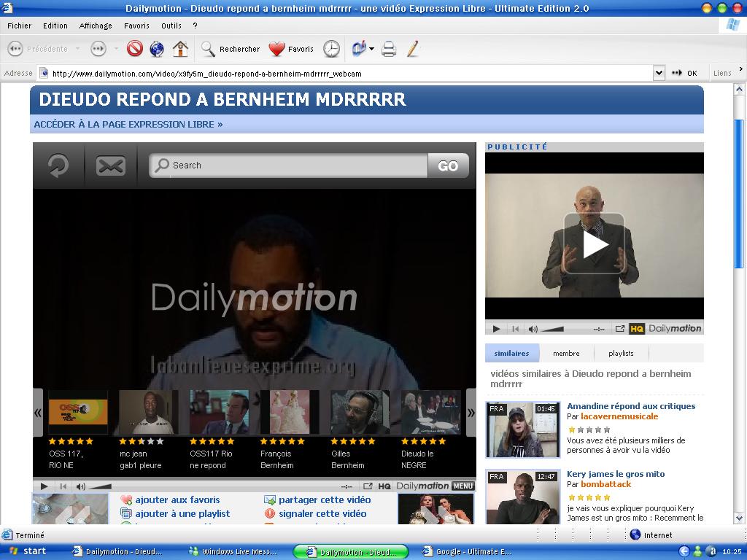
Task: Click the mail toolbar icon
Action: tap(359, 49)
